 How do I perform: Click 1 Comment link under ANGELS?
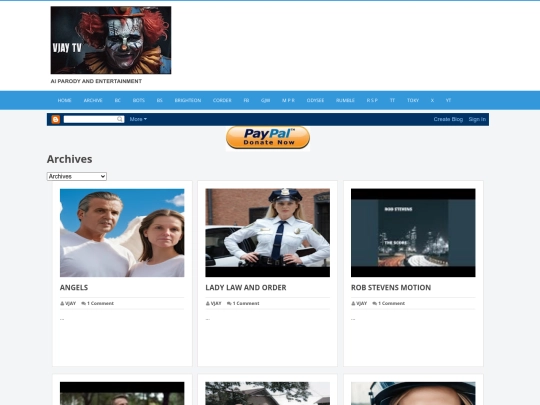100,303
